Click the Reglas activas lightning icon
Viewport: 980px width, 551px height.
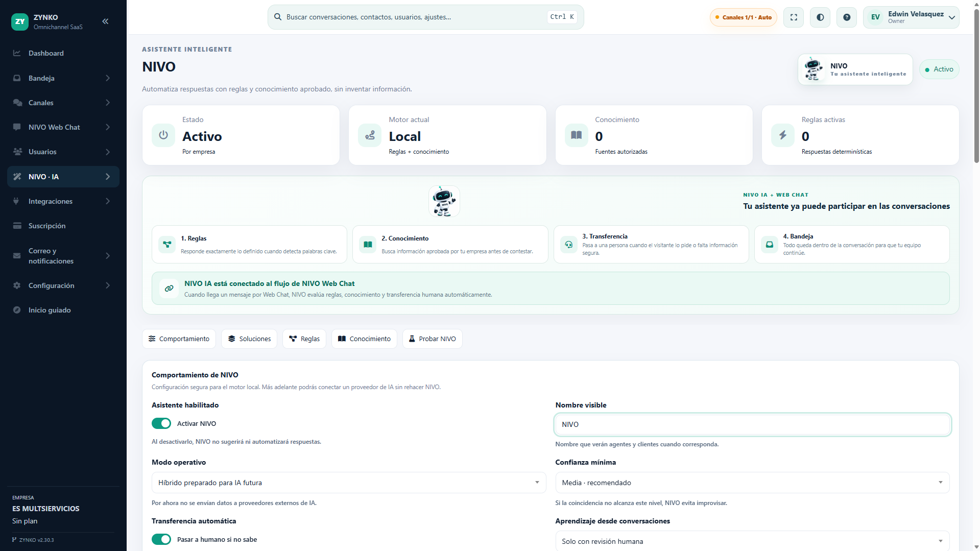782,135
